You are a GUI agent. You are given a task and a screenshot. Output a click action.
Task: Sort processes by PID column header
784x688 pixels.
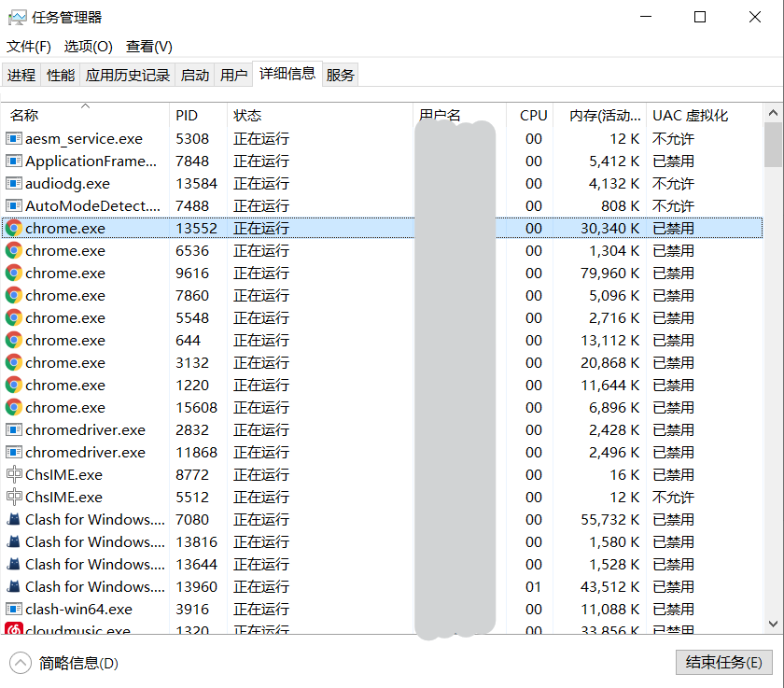tap(187, 116)
